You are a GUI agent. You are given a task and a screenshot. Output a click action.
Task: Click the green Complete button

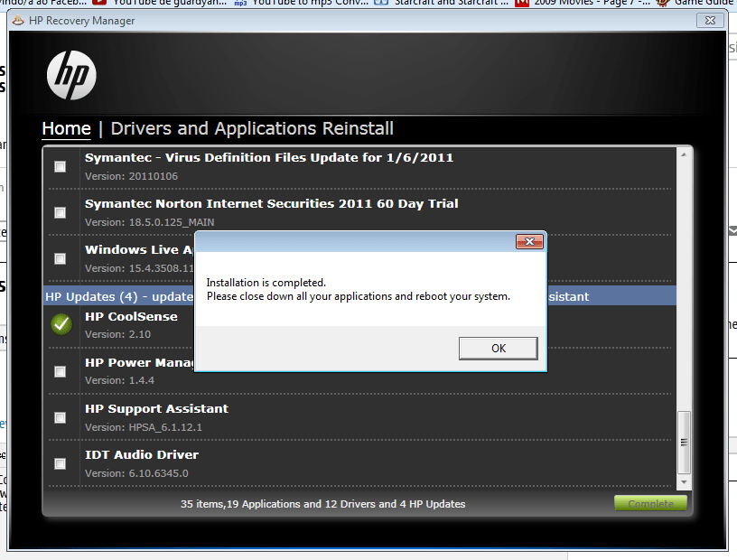tap(650, 504)
